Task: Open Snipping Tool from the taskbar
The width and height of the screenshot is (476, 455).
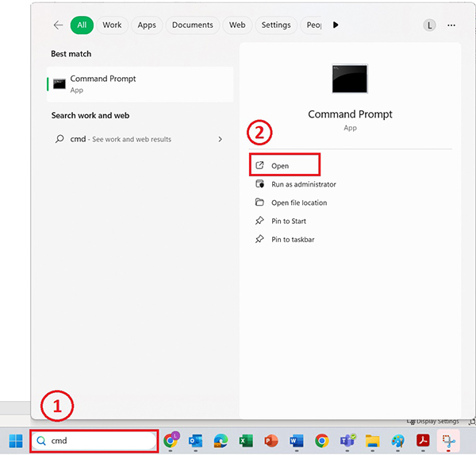Action: point(448,441)
